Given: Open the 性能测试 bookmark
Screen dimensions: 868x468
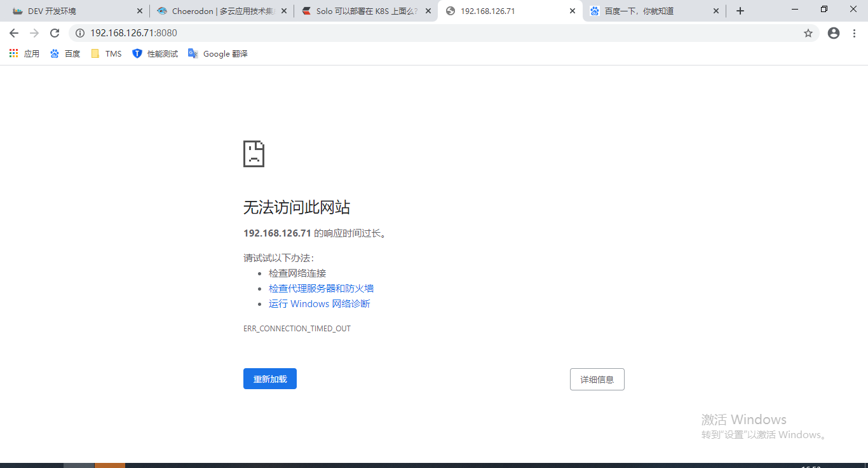Looking at the screenshot, I should click(x=155, y=54).
